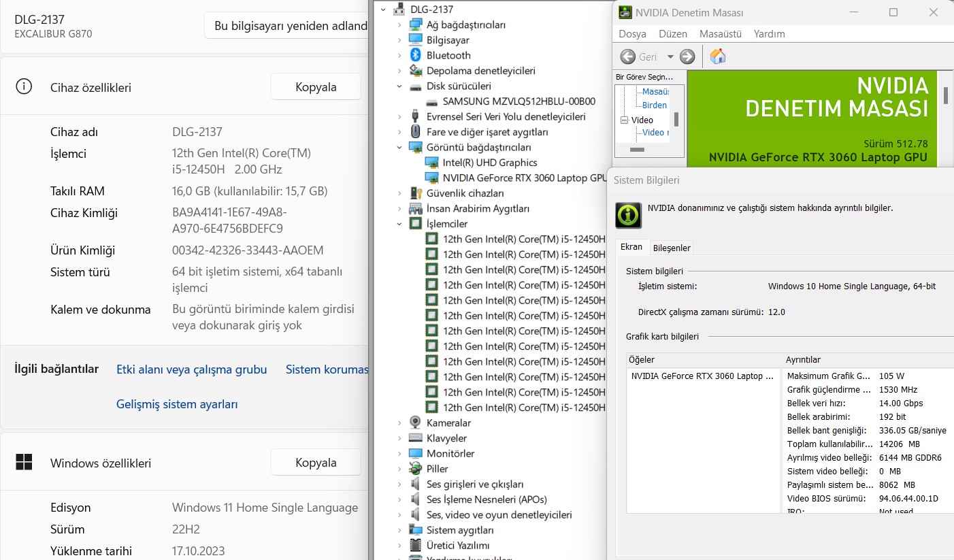Click the Ağ bağdaştırıcıları network adapter icon
The image size is (954, 560).
coord(416,24)
